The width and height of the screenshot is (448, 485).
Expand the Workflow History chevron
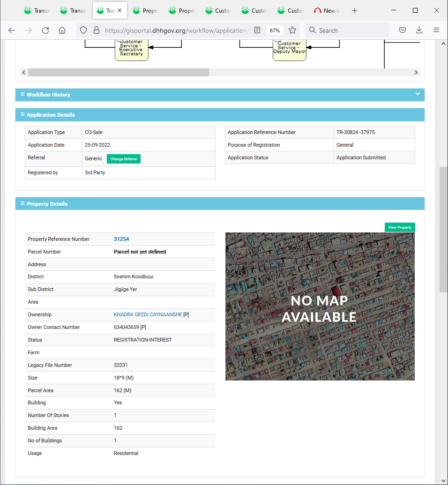click(x=418, y=94)
